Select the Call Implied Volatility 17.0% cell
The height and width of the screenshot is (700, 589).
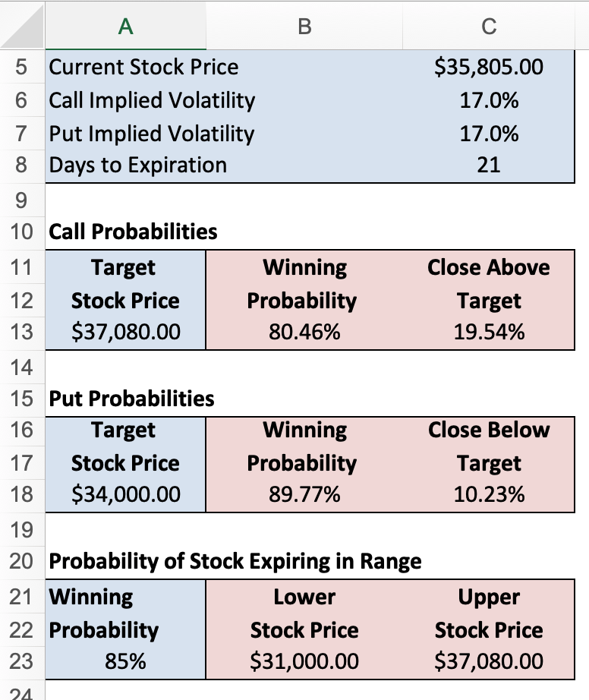pos(488,100)
